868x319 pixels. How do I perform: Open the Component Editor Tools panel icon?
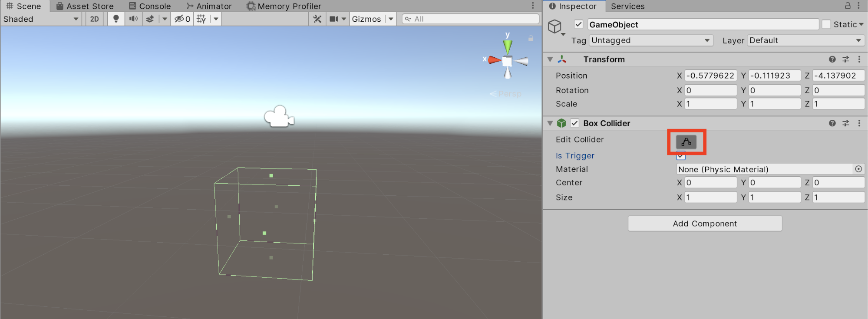(317, 19)
